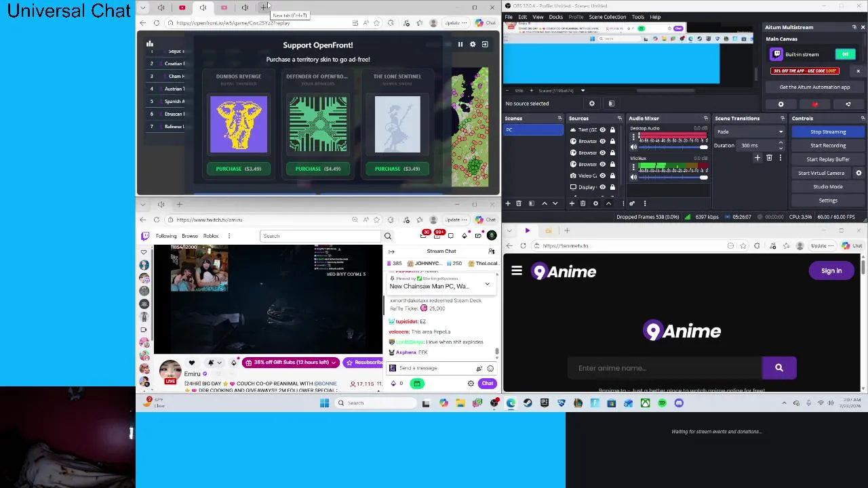
Task: Toggle the Aitum Built-in stream switch
Action: click(845, 54)
